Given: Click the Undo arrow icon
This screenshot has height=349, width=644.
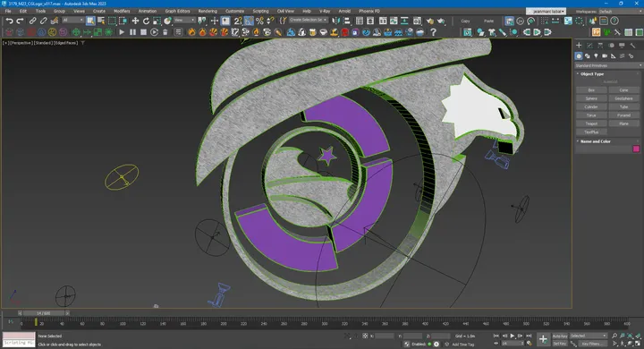Looking at the screenshot, I should (x=9, y=21).
